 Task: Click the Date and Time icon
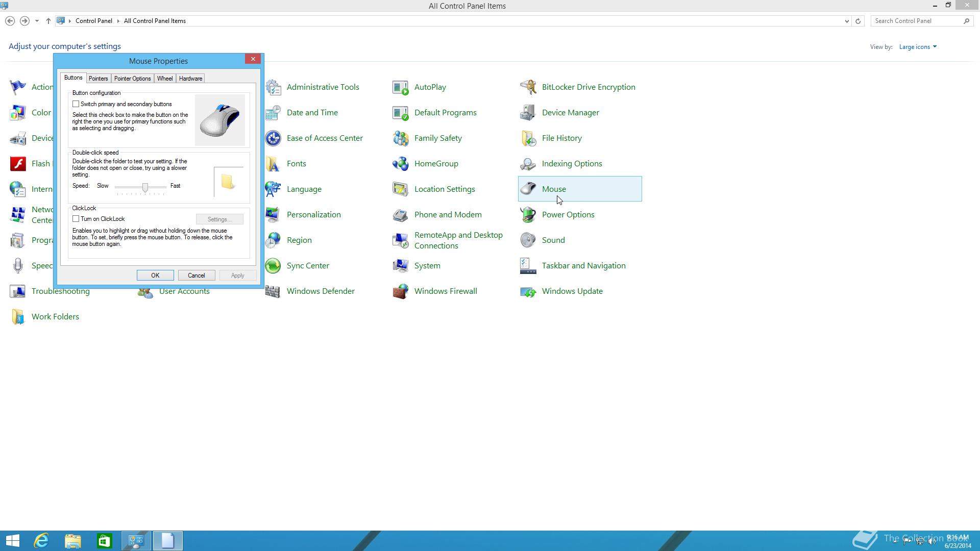[274, 113]
